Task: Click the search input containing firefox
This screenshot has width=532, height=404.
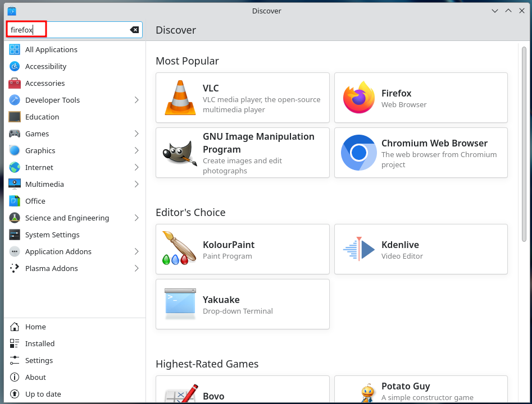Action: point(73,30)
